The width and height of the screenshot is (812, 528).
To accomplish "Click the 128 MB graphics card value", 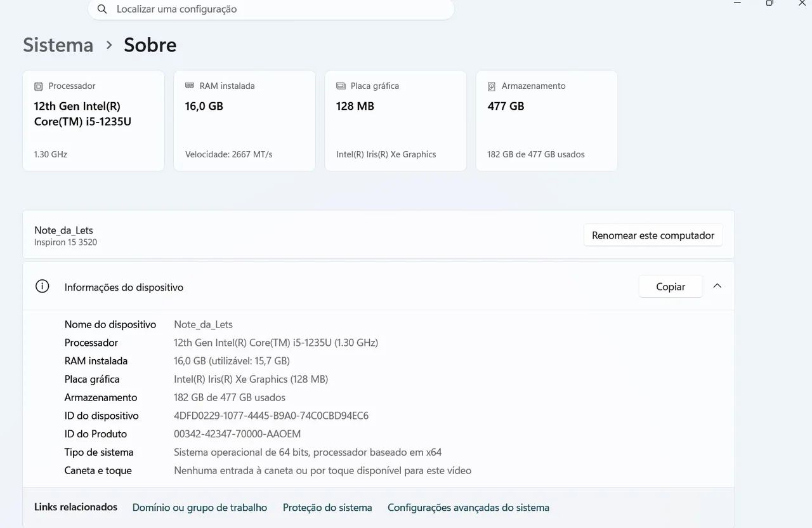I will pyautogui.click(x=355, y=106).
